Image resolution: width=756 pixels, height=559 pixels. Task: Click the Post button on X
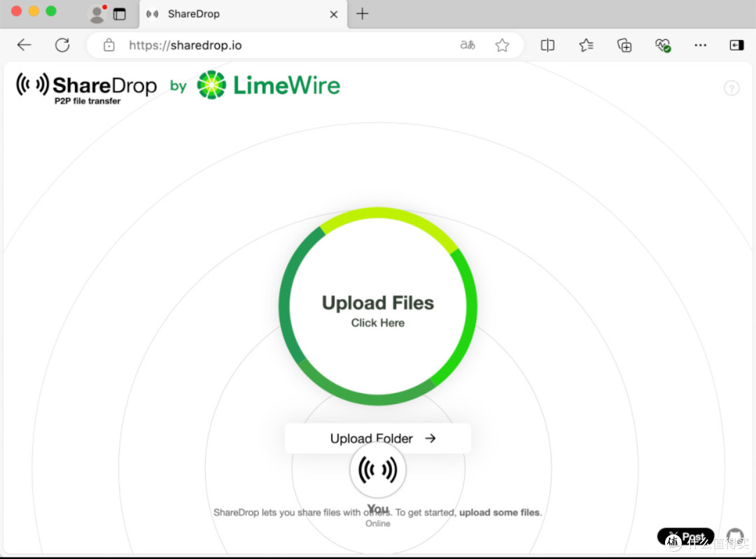coord(685,537)
